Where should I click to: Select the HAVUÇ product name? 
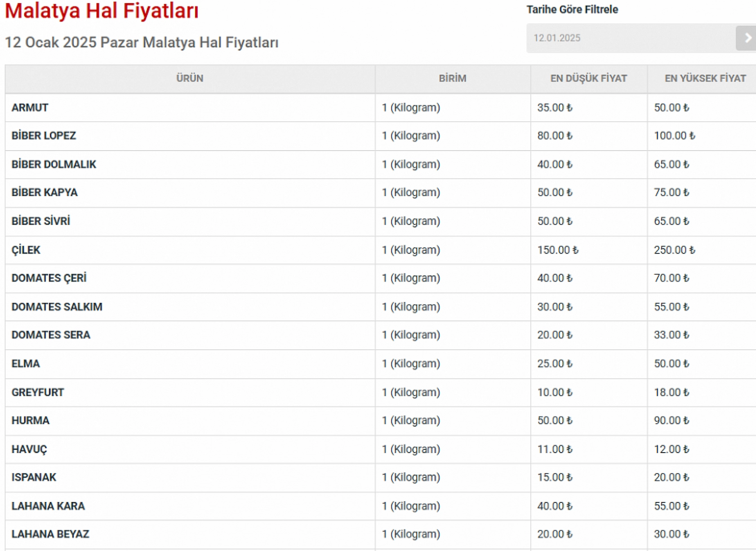point(29,449)
